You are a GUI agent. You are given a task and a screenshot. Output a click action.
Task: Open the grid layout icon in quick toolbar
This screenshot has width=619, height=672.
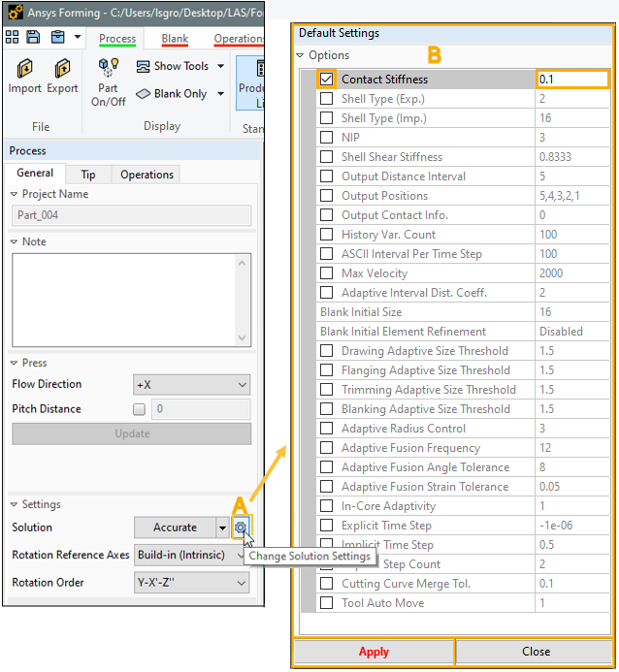pyautogui.click(x=12, y=37)
